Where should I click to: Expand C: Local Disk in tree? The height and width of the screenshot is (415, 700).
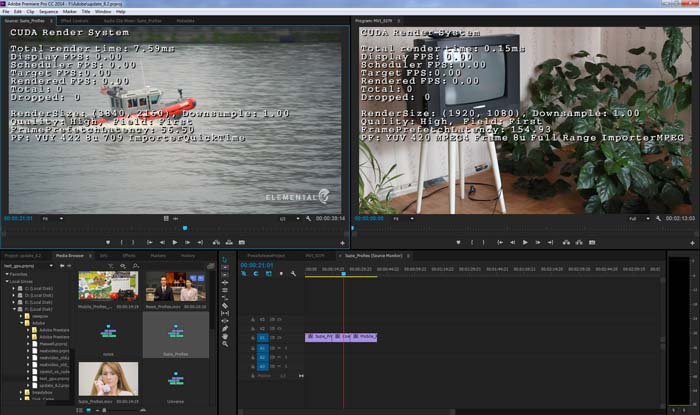[x=14, y=289]
